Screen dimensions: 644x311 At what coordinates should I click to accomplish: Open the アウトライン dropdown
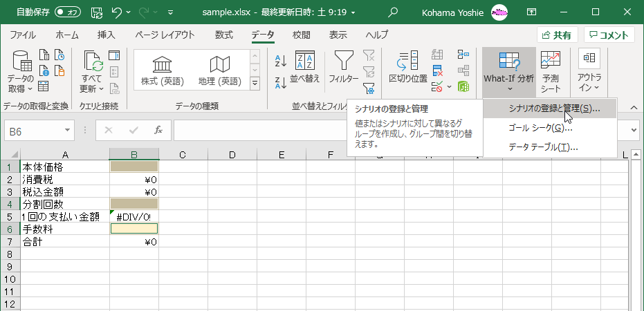pos(589,71)
